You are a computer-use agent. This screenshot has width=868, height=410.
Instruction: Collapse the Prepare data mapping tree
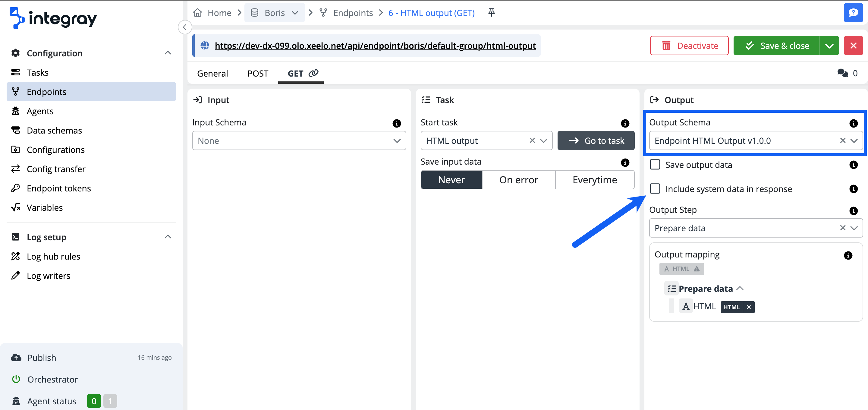click(x=740, y=289)
